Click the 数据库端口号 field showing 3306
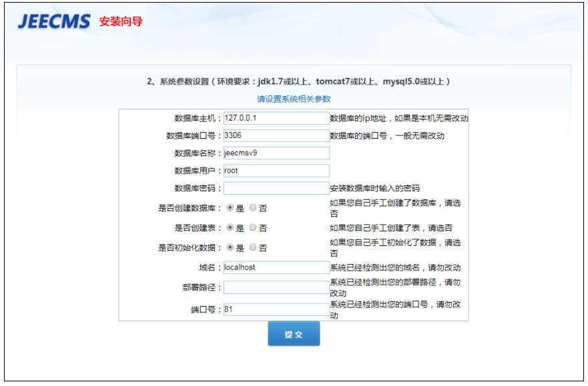588x386 pixels. click(276, 135)
